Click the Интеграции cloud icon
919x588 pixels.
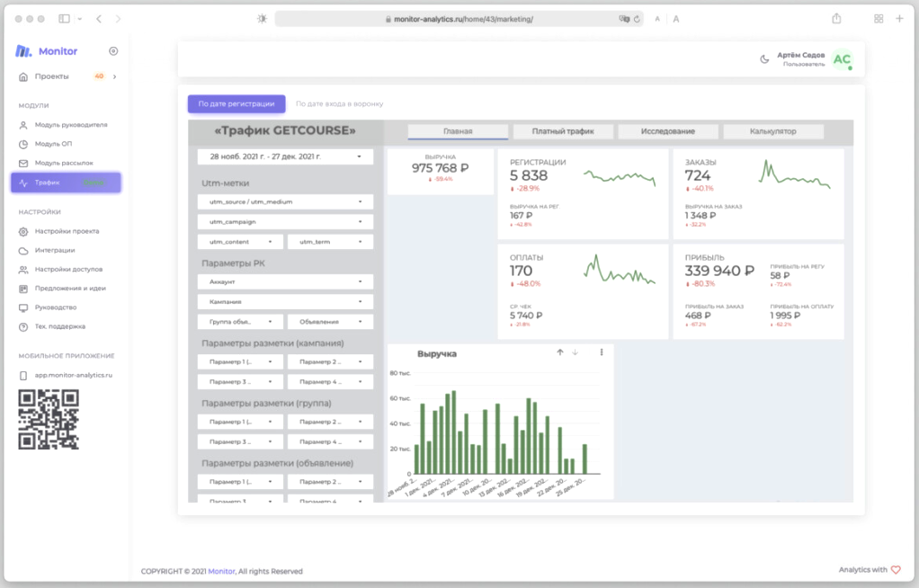(x=23, y=251)
